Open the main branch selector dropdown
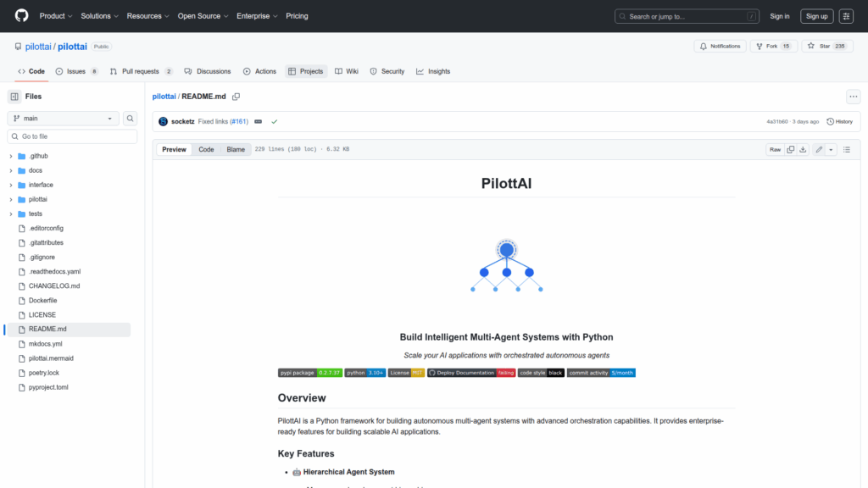This screenshot has height=488, width=868. coord(63,119)
